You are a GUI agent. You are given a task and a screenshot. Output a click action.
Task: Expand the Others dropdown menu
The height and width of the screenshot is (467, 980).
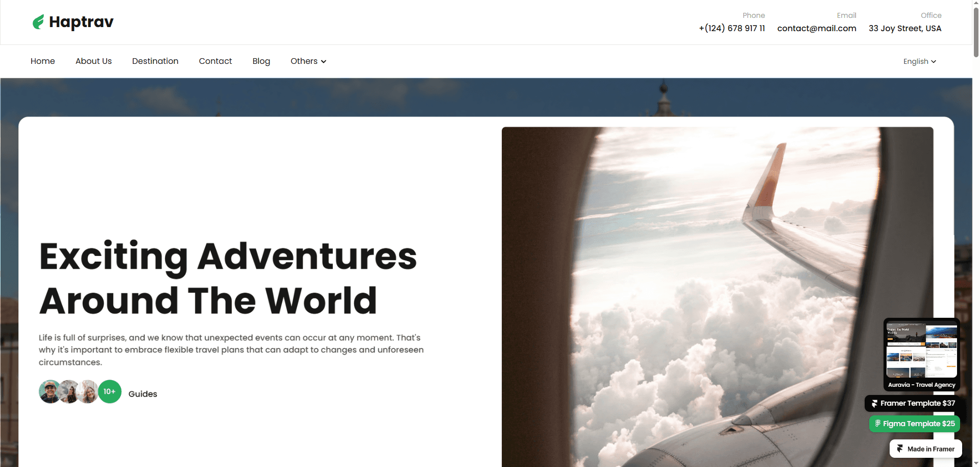(x=308, y=61)
